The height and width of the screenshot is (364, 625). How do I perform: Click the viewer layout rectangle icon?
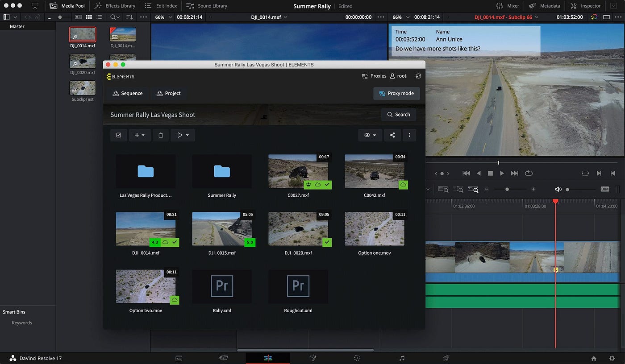point(606,17)
